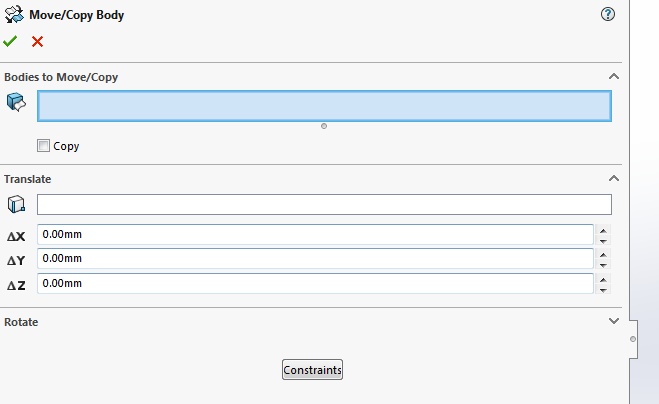Collapse the Bodies to Move/Copy section
Screen dimensions: 659x404
pyautogui.click(x=614, y=77)
